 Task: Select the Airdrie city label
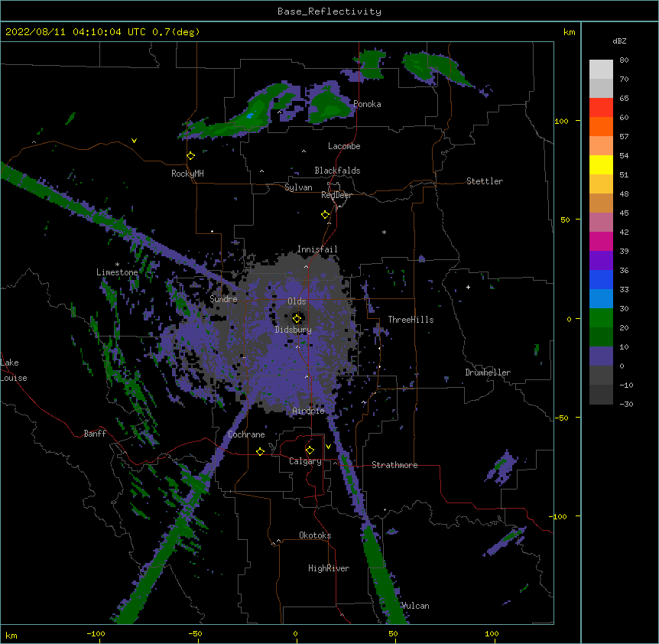pos(309,411)
